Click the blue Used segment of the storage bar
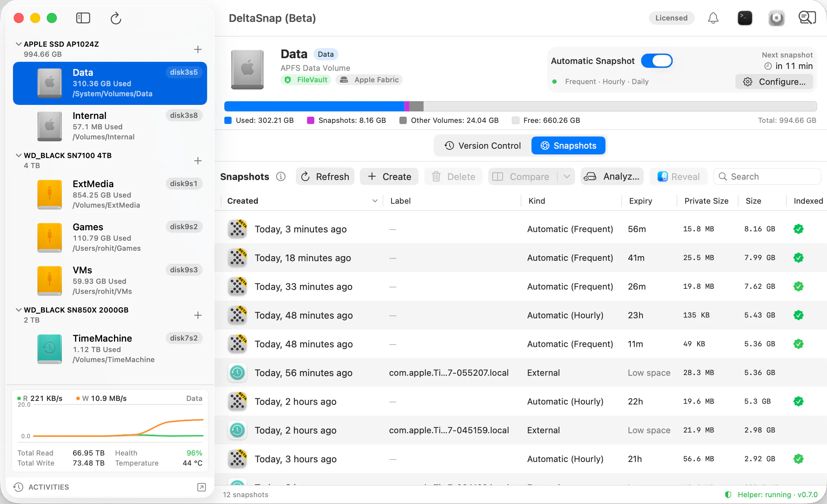Screen dimensions: 827x504 click(314, 106)
